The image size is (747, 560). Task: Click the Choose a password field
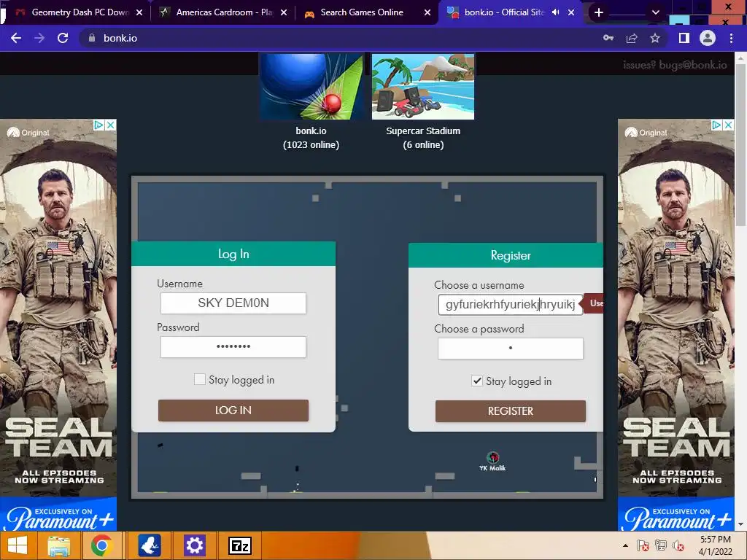[510, 348]
